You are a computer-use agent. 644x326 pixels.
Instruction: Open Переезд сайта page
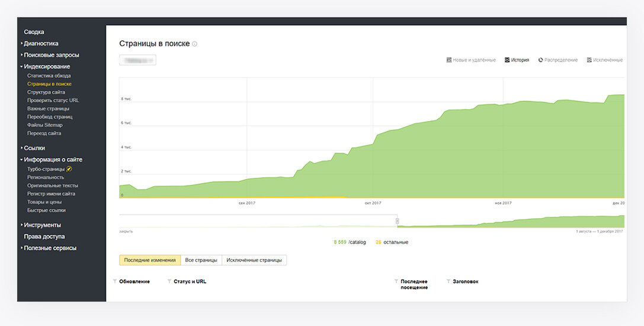44,133
